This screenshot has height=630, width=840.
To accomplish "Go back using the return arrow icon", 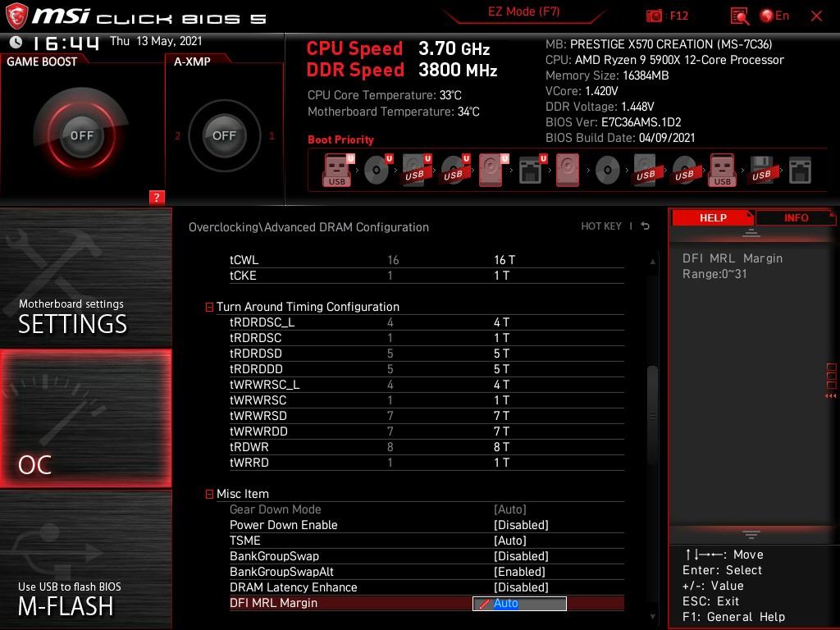I will point(646,226).
